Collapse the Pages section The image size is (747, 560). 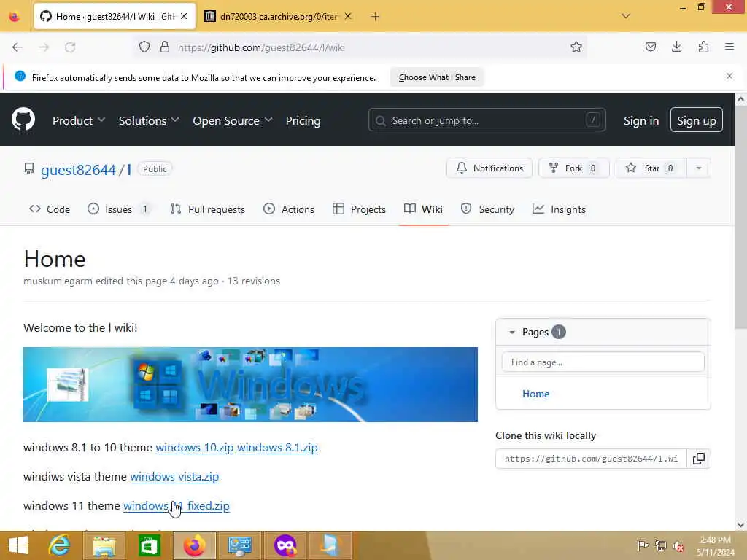pos(512,332)
